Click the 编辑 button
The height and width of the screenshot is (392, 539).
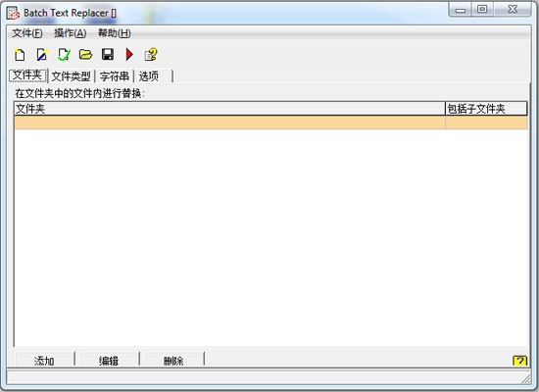[110, 360]
